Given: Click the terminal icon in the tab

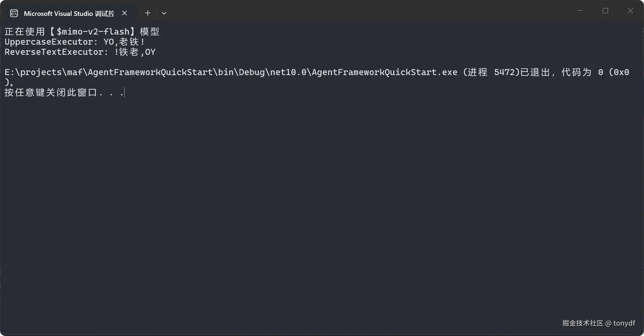Looking at the screenshot, I should (14, 13).
